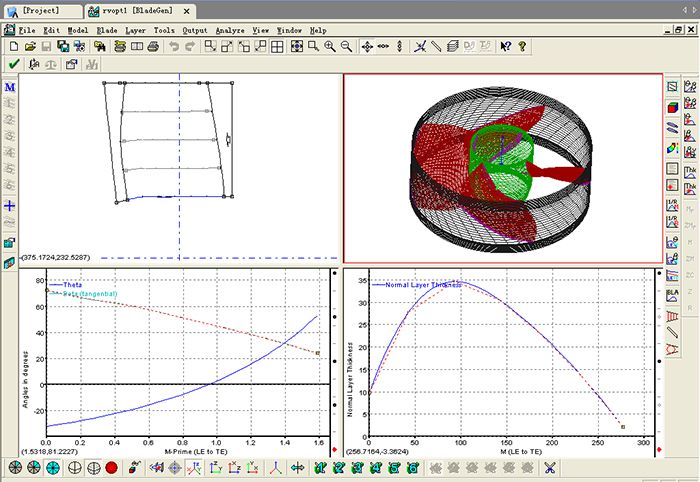The width and height of the screenshot is (700, 482).
Task: Open the Analyze menu
Action: tap(230, 30)
